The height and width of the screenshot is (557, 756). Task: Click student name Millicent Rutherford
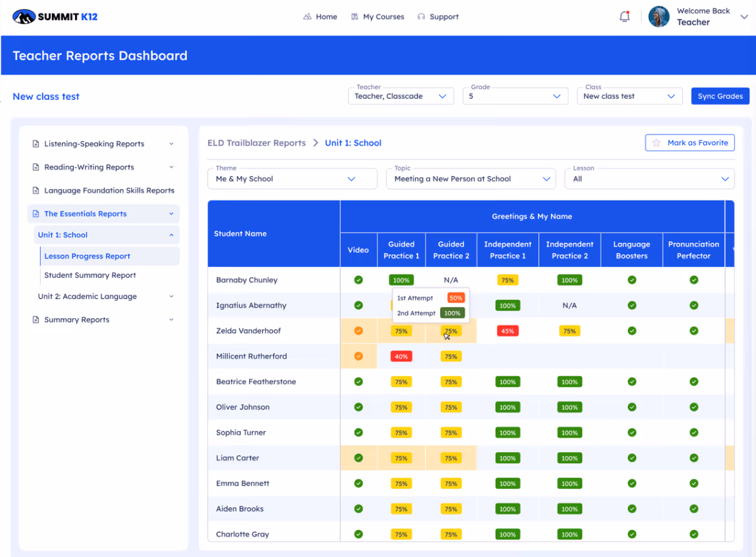point(251,356)
